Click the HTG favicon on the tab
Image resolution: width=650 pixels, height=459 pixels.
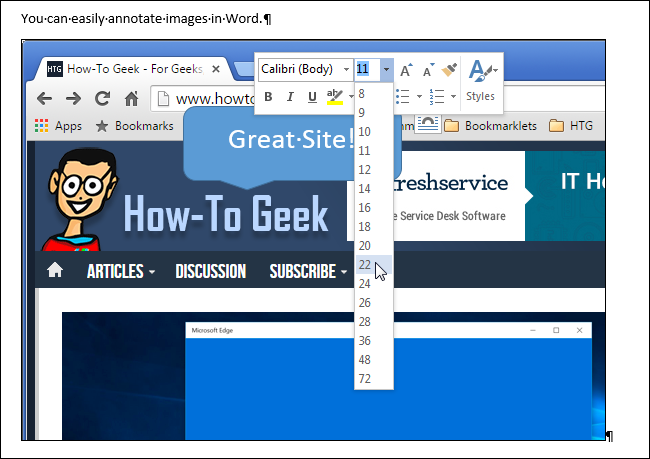[x=54, y=69]
